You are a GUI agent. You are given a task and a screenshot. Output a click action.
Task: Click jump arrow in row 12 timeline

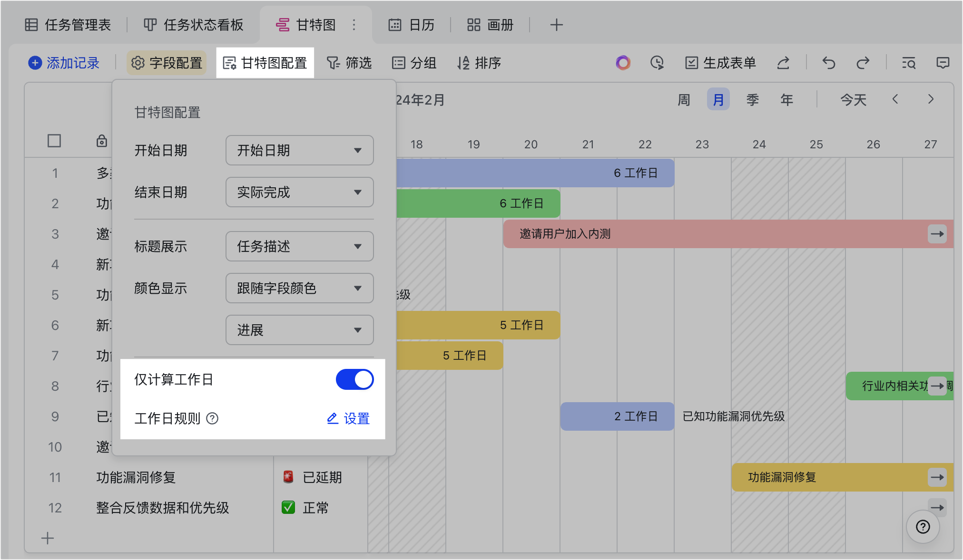[937, 508]
